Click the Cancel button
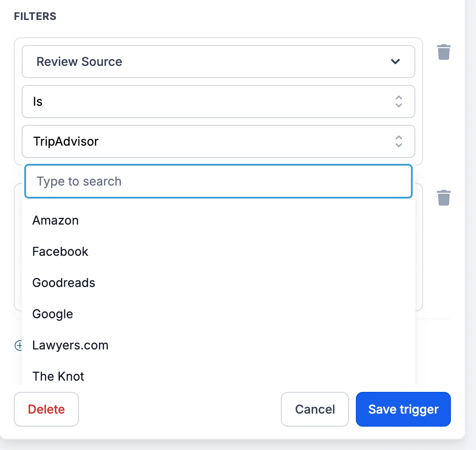Image resolution: width=476 pixels, height=450 pixels. [315, 409]
